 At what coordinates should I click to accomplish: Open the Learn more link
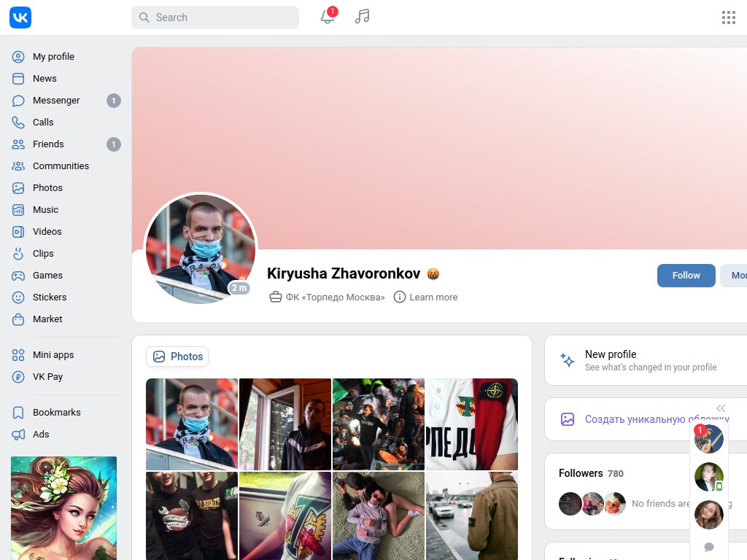pyautogui.click(x=433, y=297)
